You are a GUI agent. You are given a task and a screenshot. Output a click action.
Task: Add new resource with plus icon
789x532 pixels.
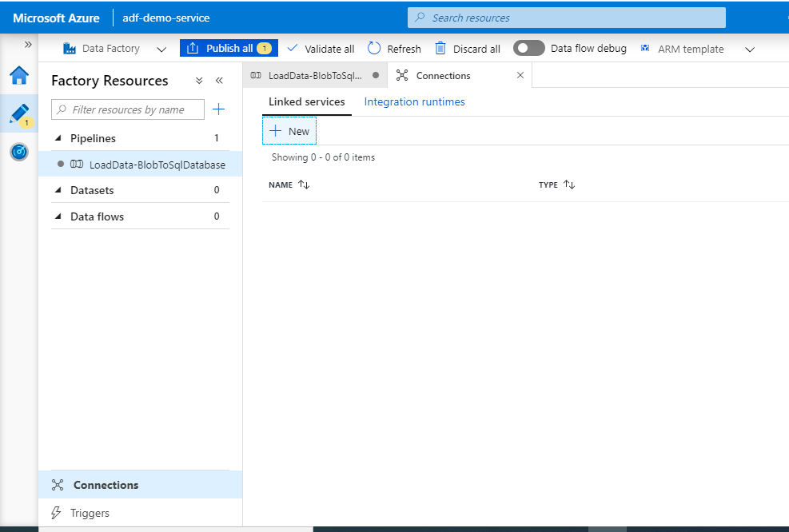click(218, 109)
